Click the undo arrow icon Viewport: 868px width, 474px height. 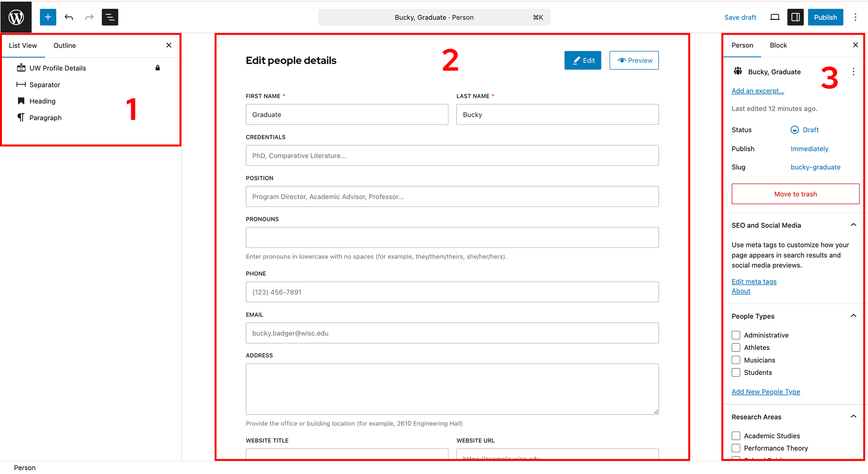(69, 17)
